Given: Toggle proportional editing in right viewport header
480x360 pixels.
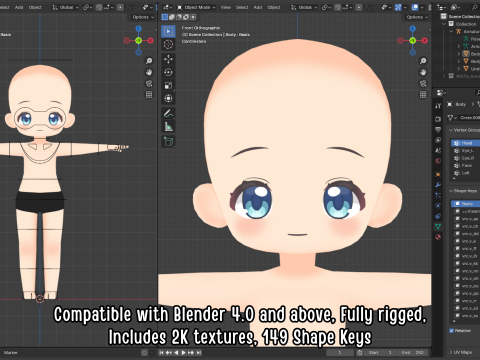Looking at the screenshot, I should tap(359, 7).
